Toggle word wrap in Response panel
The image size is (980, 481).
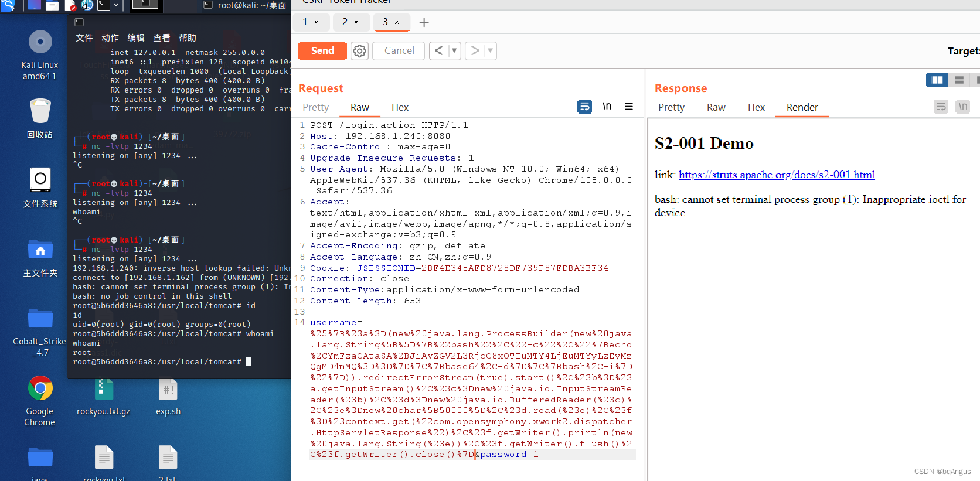pos(941,107)
